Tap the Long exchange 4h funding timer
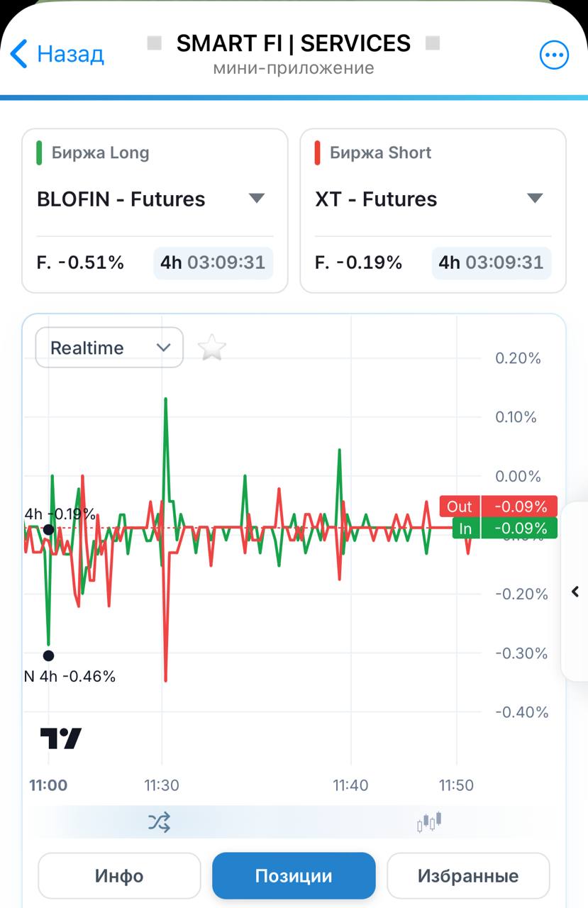 [213, 262]
